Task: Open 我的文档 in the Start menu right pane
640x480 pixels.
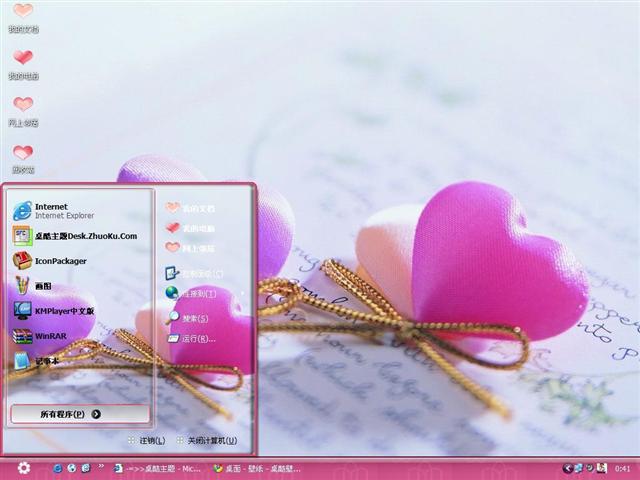Action: point(190,208)
